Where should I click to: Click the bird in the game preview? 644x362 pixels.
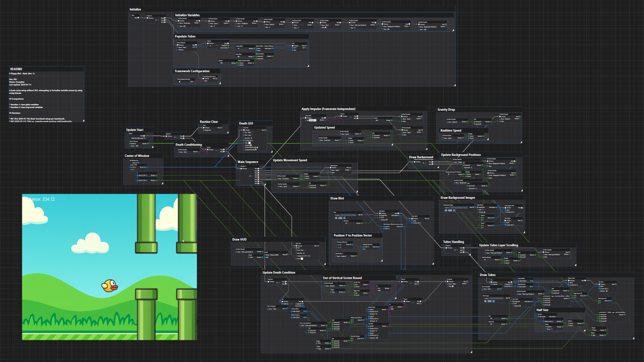pyautogui.click(x=110, y=286)
